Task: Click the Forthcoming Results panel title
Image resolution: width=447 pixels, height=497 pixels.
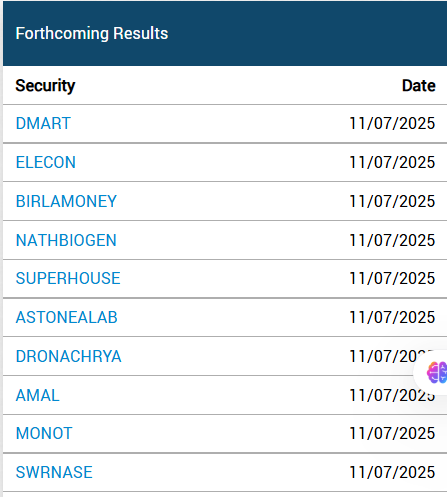Action: [x=92, y=33]
